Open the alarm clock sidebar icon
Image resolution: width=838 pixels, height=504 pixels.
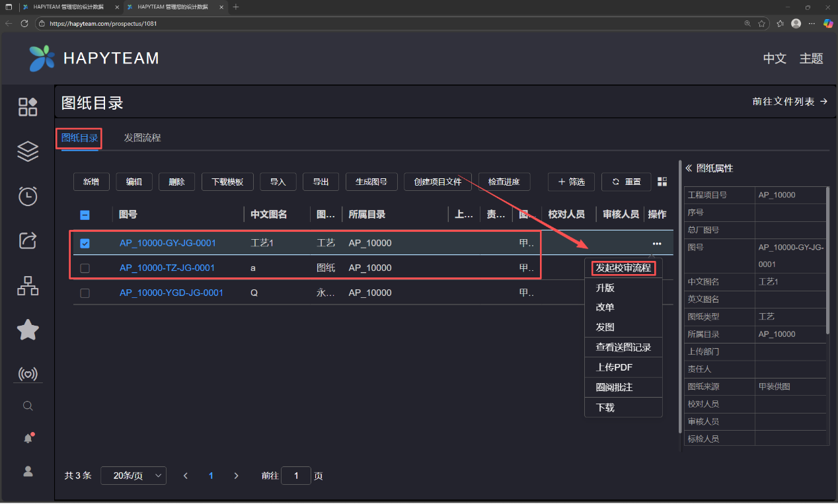point(28,196)
